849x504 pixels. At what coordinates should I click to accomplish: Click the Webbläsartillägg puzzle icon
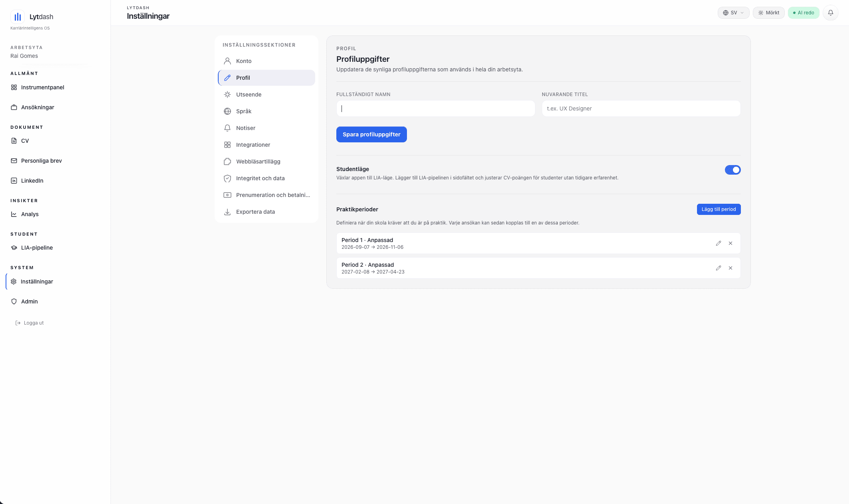(227, 161)
